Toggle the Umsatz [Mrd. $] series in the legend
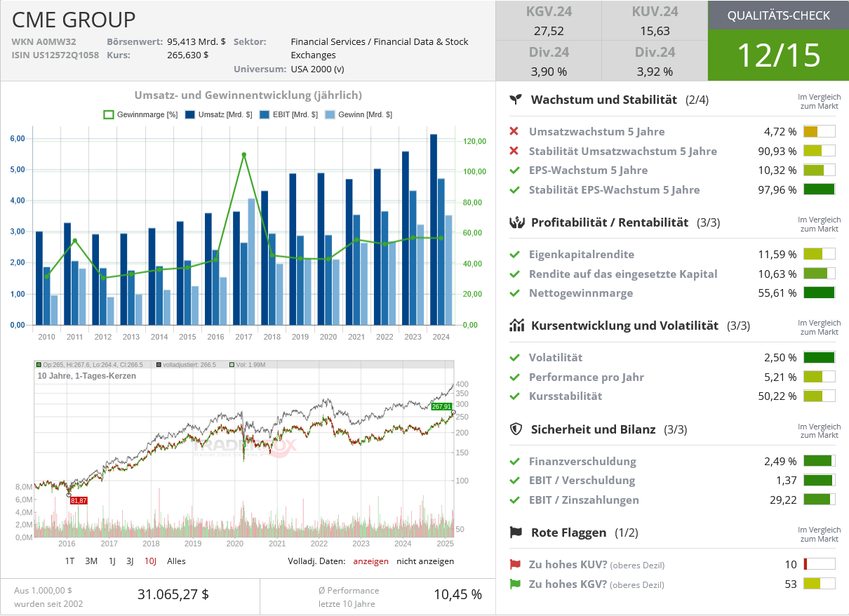The width and height of the screenshot is (849, 616). coord(218,114)
